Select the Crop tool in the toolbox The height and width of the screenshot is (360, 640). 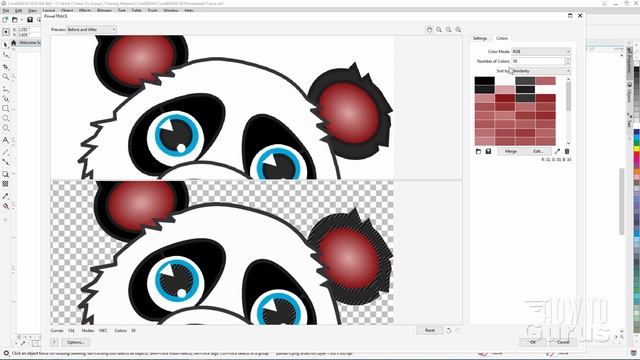6,67
